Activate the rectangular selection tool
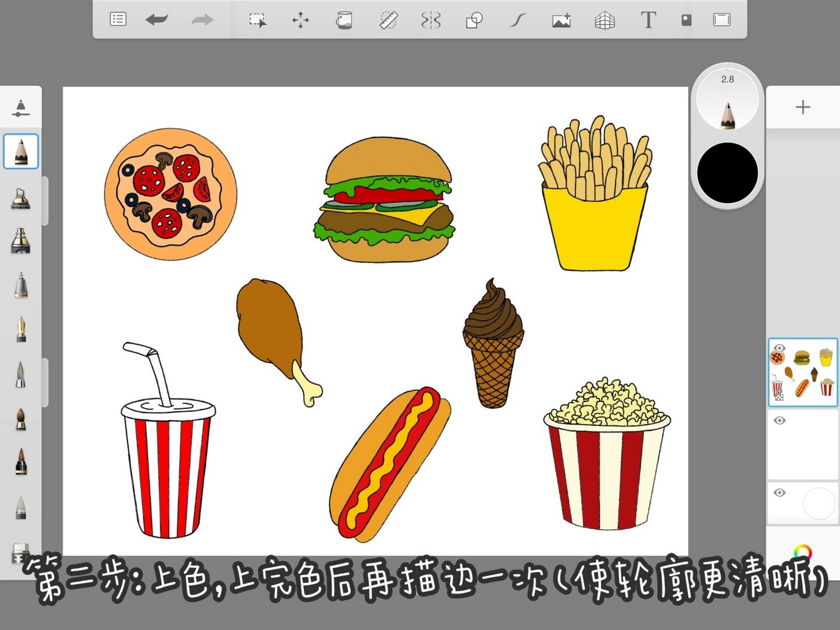 257,20
